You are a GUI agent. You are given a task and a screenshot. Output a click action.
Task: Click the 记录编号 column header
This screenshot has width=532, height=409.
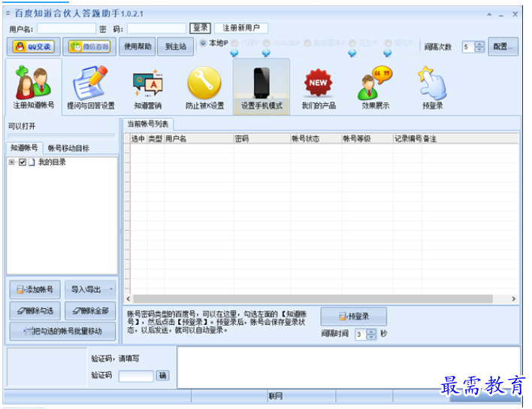pyautogui.click(x=407, y=139)
